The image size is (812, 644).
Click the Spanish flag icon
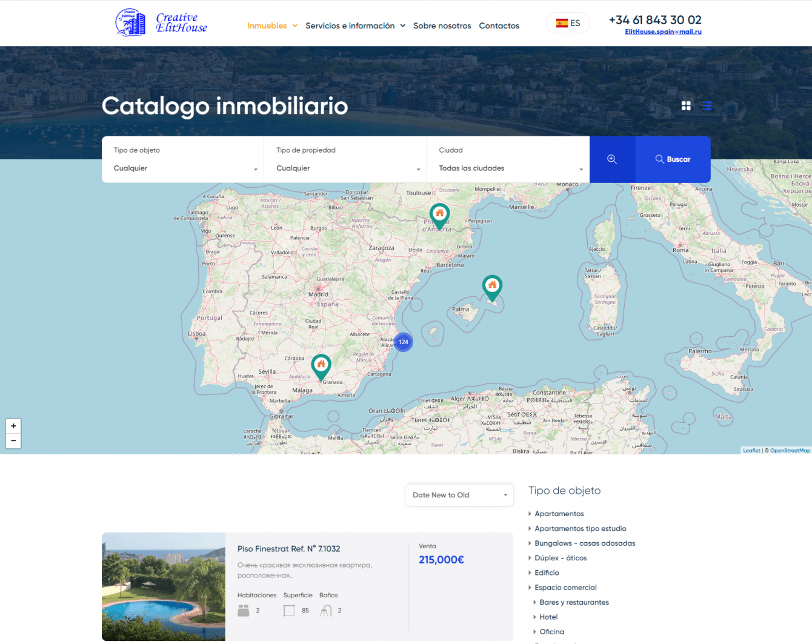562,23
